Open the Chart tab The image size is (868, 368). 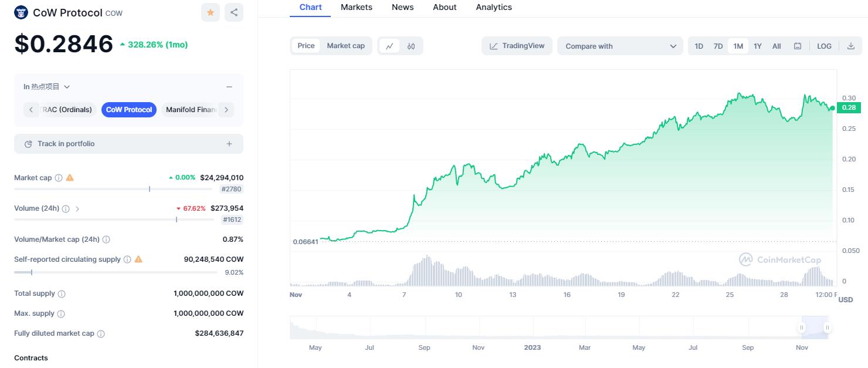[310, 8]
